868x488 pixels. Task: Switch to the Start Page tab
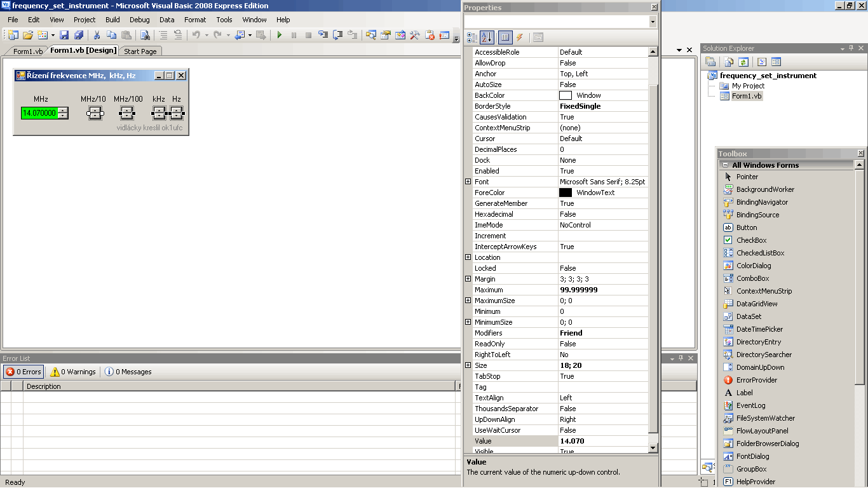(140, 51)
